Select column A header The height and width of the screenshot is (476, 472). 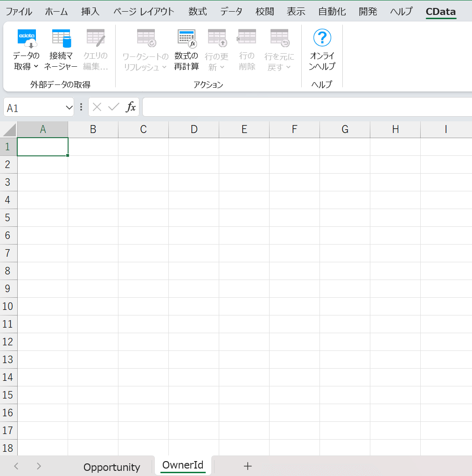43,130
